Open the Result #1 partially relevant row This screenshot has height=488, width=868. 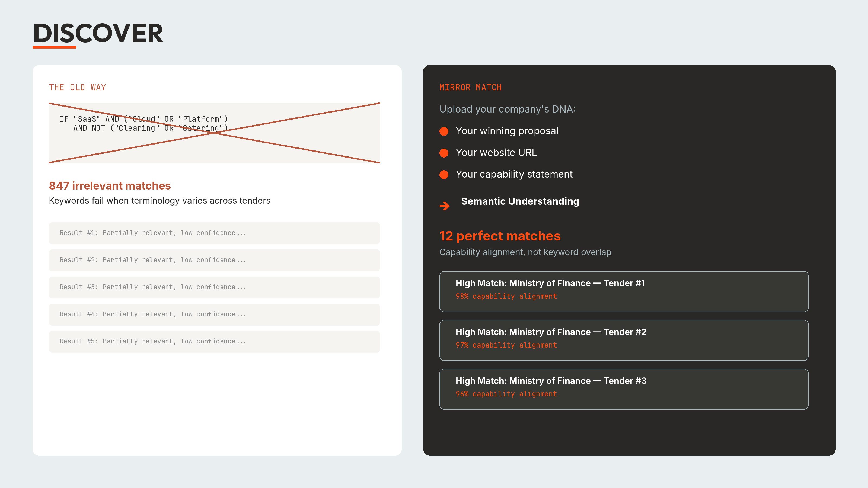[214, 233]
